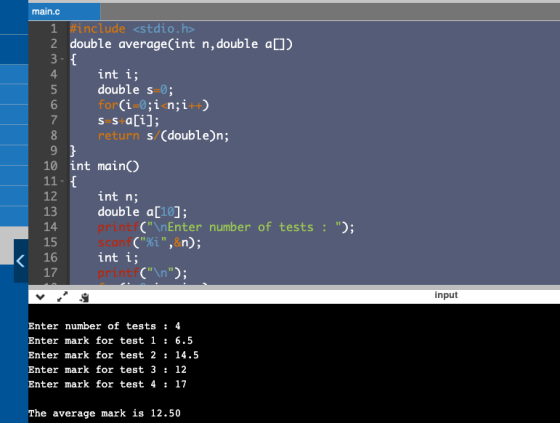This screenshot has height=423, width=560.
Task: Click console line 'Enter number of tests : 4'
Action: [104, 326]
